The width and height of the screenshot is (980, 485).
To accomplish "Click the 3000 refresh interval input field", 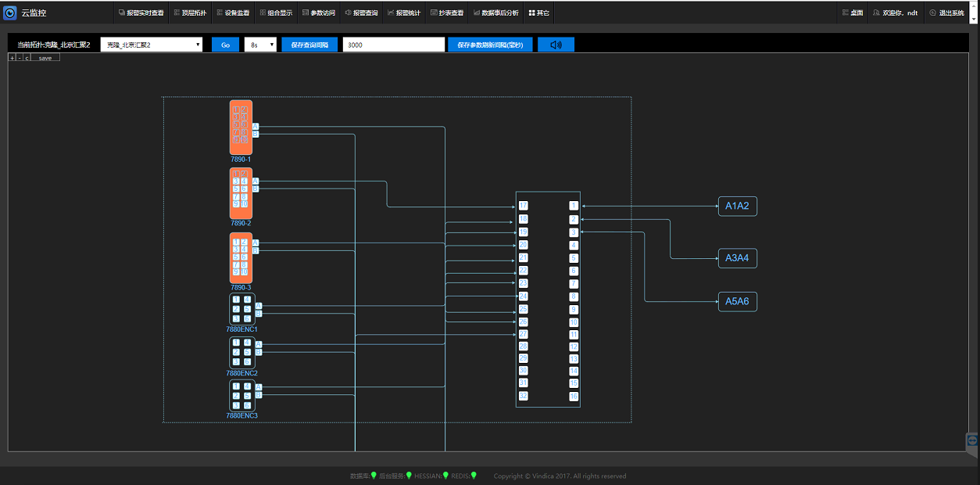I will [x=393, y=45].
